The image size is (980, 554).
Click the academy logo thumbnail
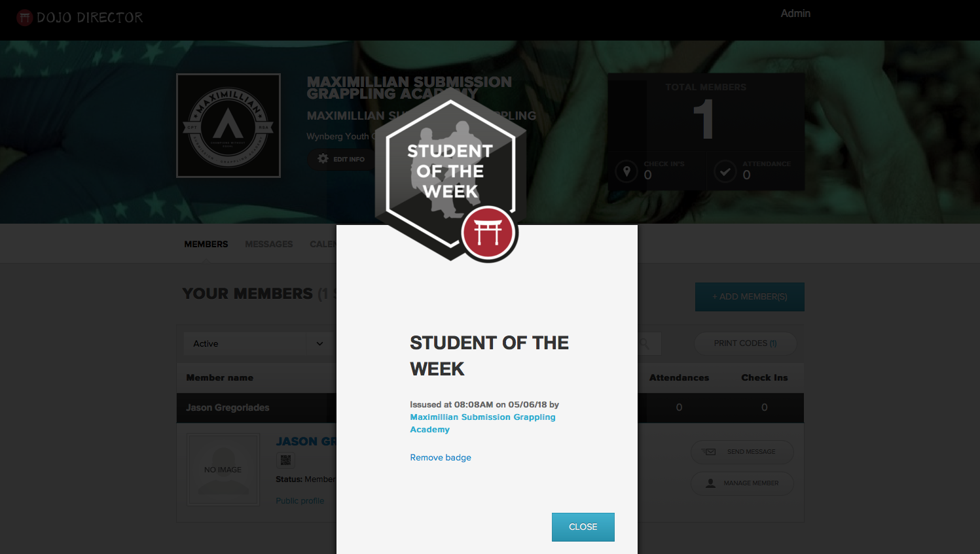[x=228, y=126]
